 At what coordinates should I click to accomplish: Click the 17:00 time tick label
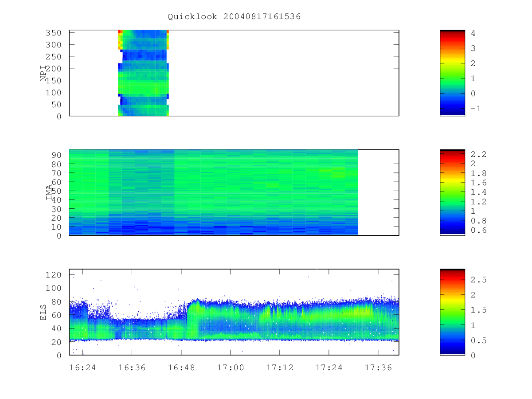[x=230, y=368]
